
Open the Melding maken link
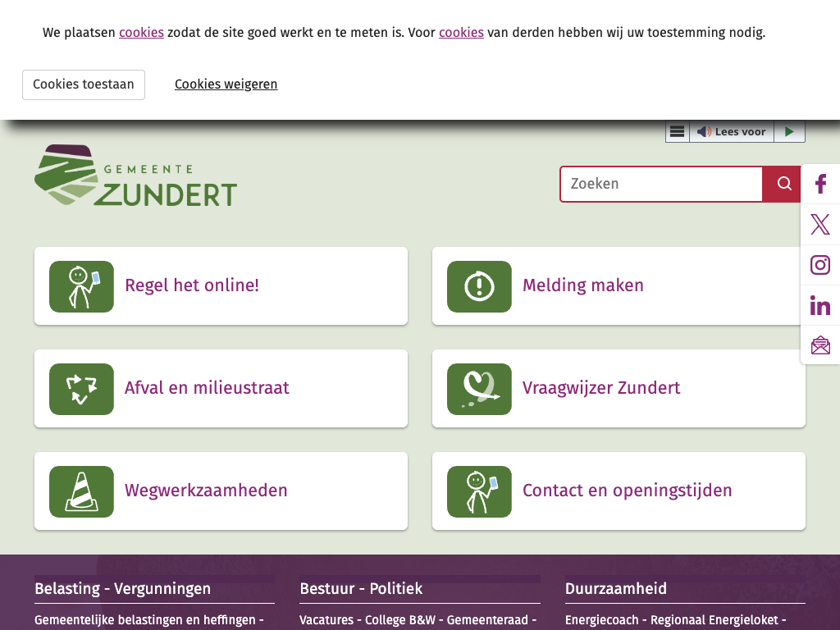(583, 285)
